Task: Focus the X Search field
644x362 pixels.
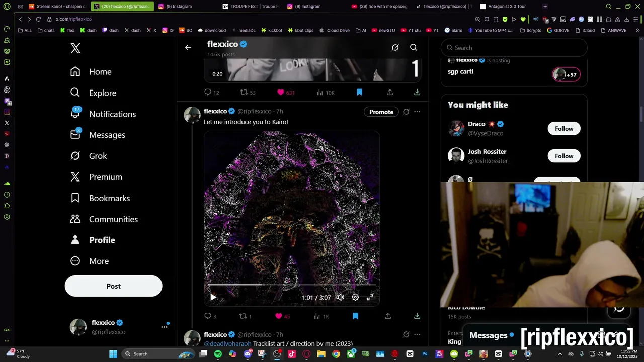Action: coord(514,48)
